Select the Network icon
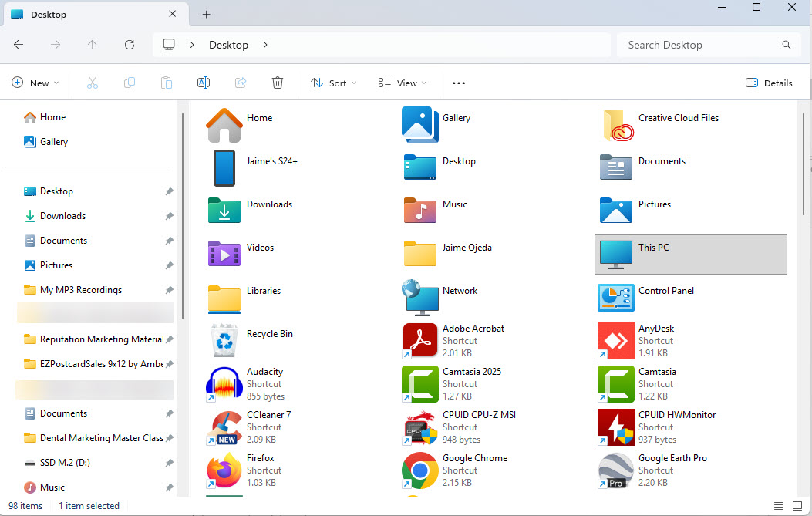 click(420, 298)
